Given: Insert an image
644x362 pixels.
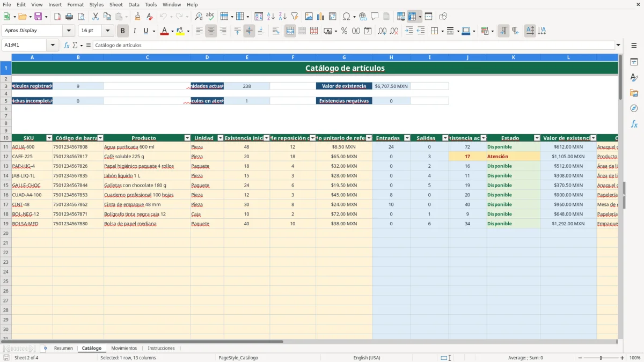Looking at the screenshot, I should click(309, 17).
